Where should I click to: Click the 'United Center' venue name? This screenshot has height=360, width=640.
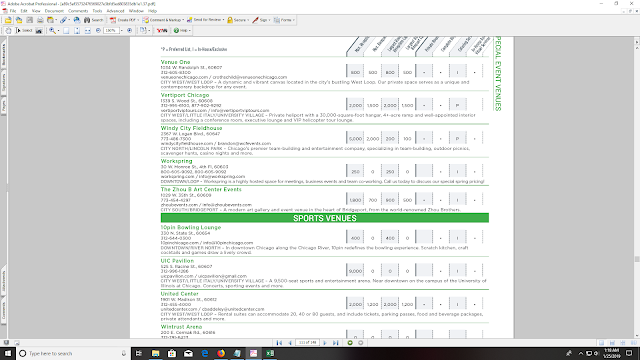[180, 294]
